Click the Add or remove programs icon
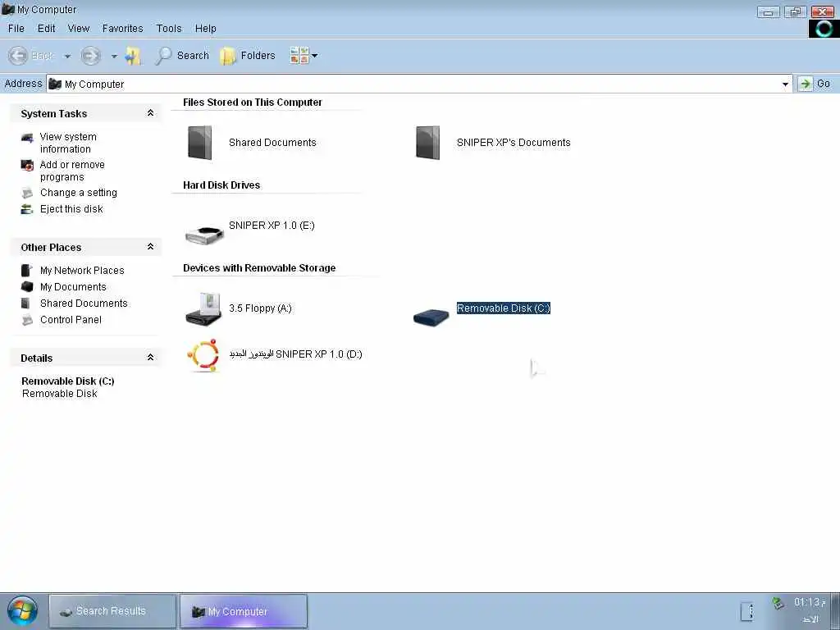The width and height of the screenshot is (840, 630). 27,166
